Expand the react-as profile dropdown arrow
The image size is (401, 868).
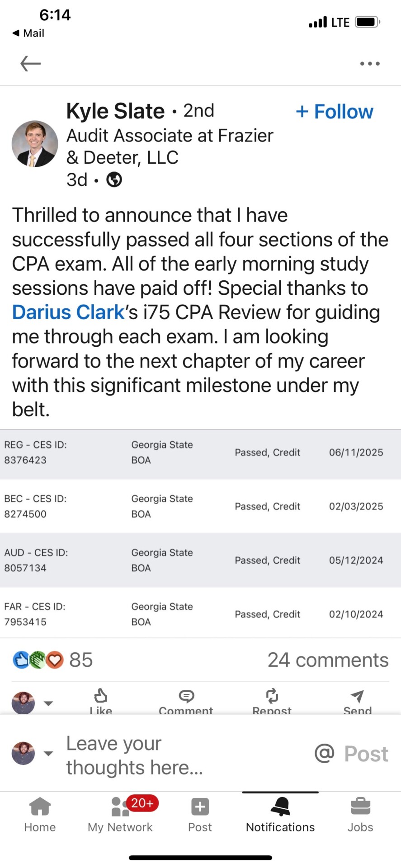click(48, 703)
